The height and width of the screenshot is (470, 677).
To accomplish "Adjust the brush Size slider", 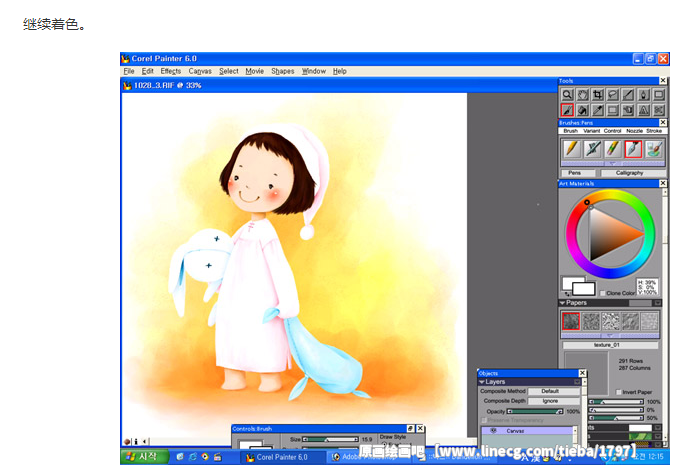I will tap(331, 439).
